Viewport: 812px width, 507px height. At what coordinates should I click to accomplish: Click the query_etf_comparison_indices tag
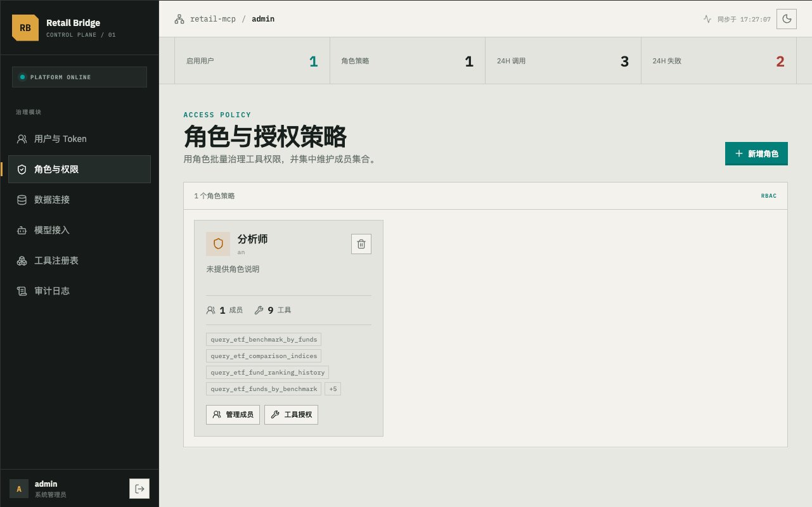coord(264,356)
